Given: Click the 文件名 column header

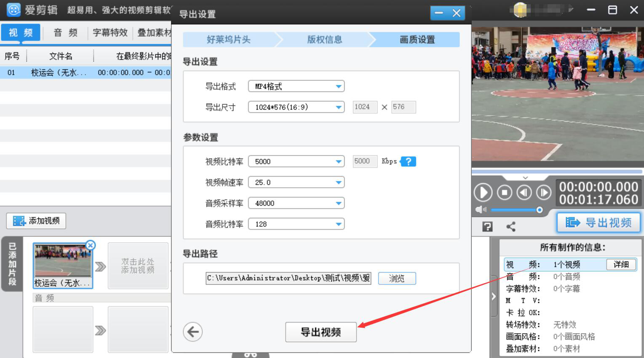Looking at the screenshot, I should pos(61,56).
